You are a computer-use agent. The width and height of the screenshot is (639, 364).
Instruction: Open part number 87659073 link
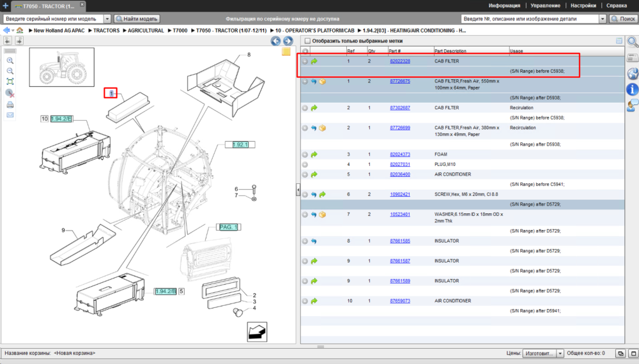(x=400, y=301)
